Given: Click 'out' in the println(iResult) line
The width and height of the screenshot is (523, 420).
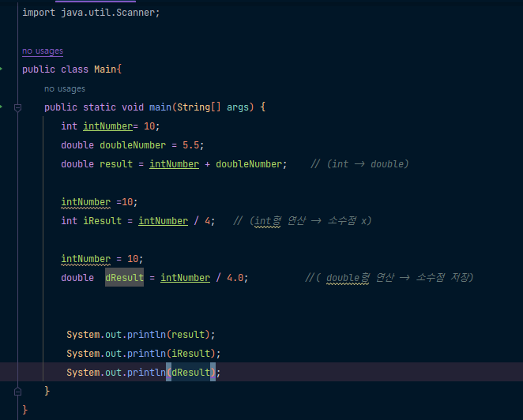Looking at the screenshot, I should coord(114,354).
